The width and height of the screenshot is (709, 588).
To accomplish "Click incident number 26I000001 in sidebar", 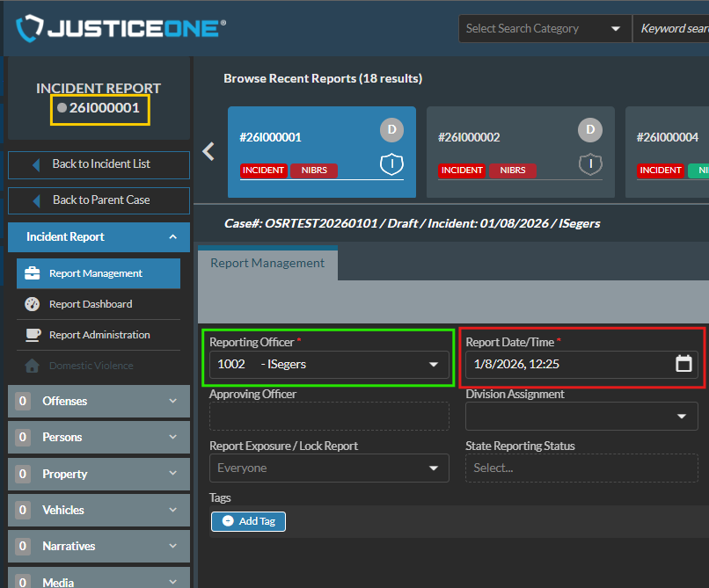I will pos(104,108).
